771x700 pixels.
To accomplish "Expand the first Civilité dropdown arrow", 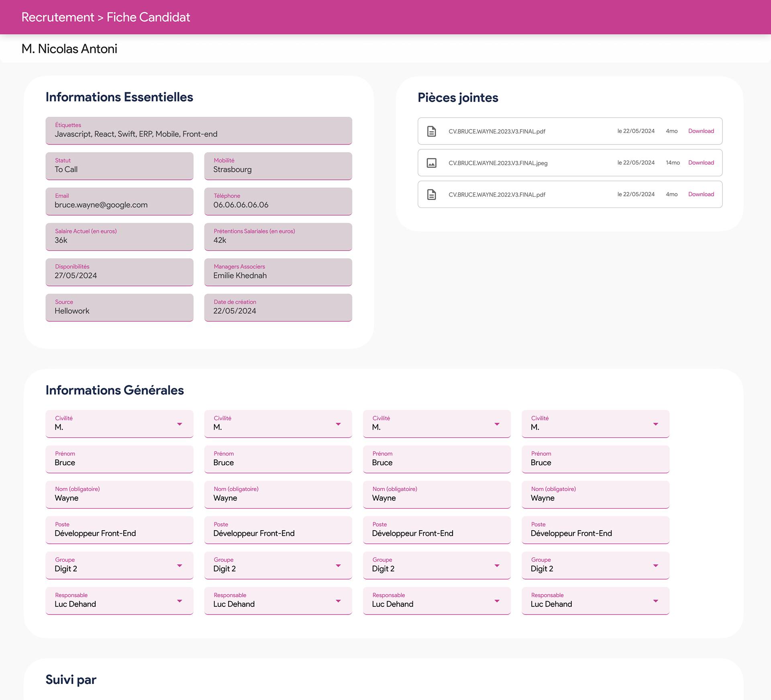I will pyautogui.click(x=179, y=424).
